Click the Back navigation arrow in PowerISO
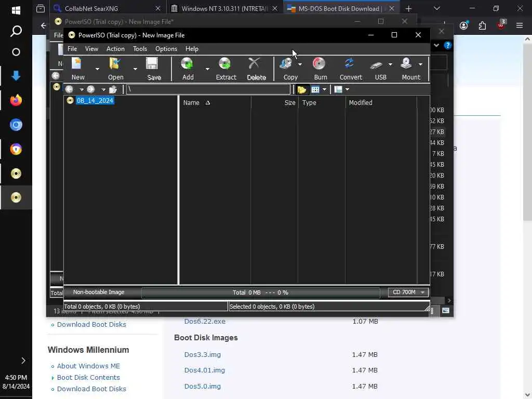The image size is (532, 399). (69, 89)
